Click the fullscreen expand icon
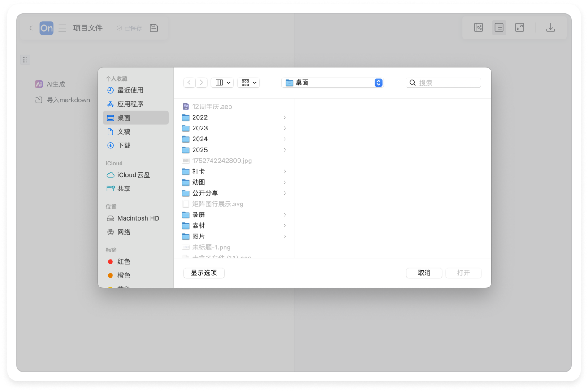 click(x=519, y=27)
